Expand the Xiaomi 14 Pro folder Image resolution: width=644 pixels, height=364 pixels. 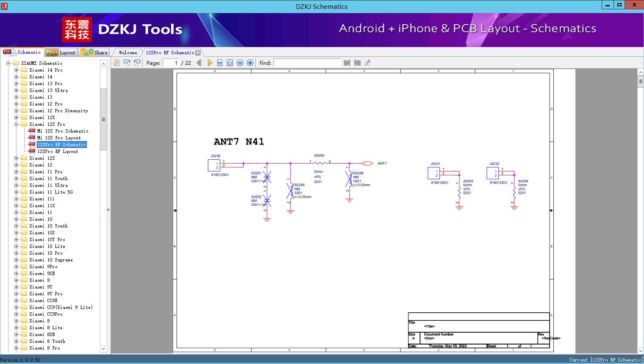[x=17, y=70]
